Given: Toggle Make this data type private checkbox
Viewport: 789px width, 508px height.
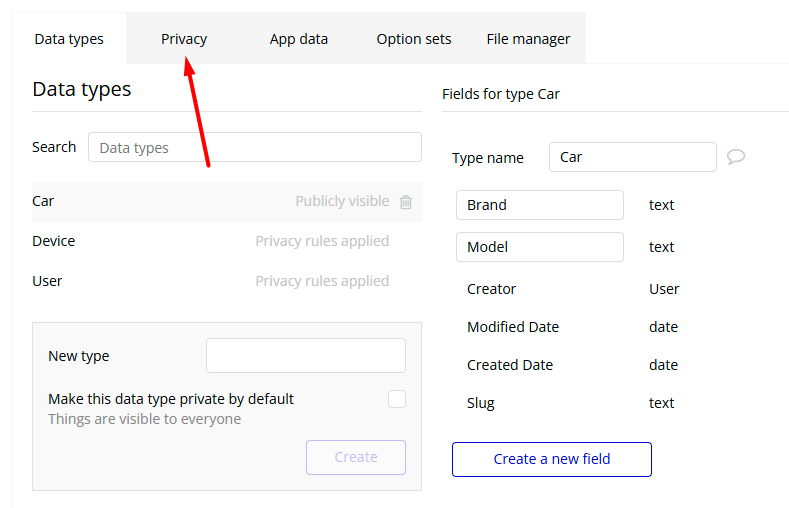Looking at the screenshot, I should [397, 399].
